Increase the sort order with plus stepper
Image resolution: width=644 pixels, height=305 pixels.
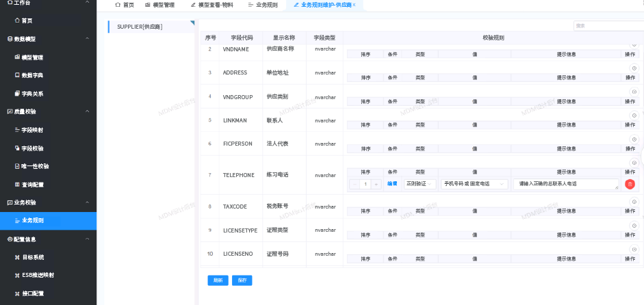(x=376, y=184)
